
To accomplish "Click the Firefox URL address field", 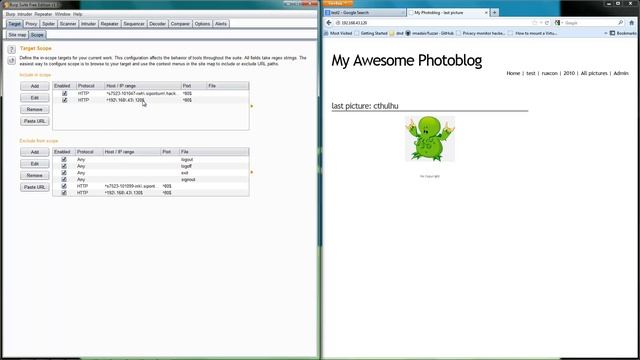I will [x=433, y=23].
